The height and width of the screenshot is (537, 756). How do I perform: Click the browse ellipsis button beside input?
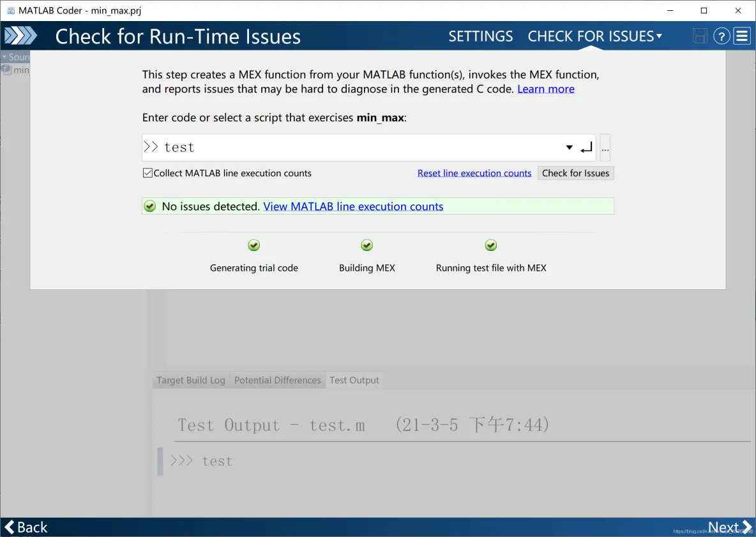pos(605,147)
